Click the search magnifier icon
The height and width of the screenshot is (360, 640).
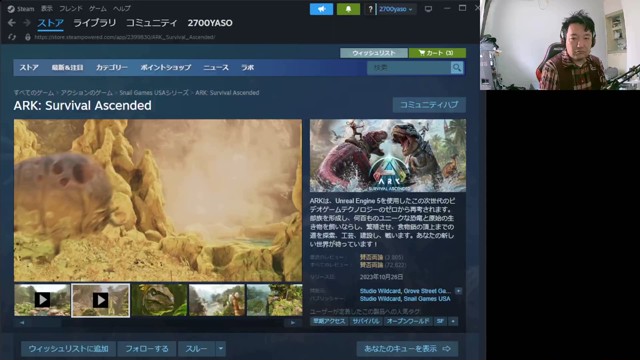457,68
